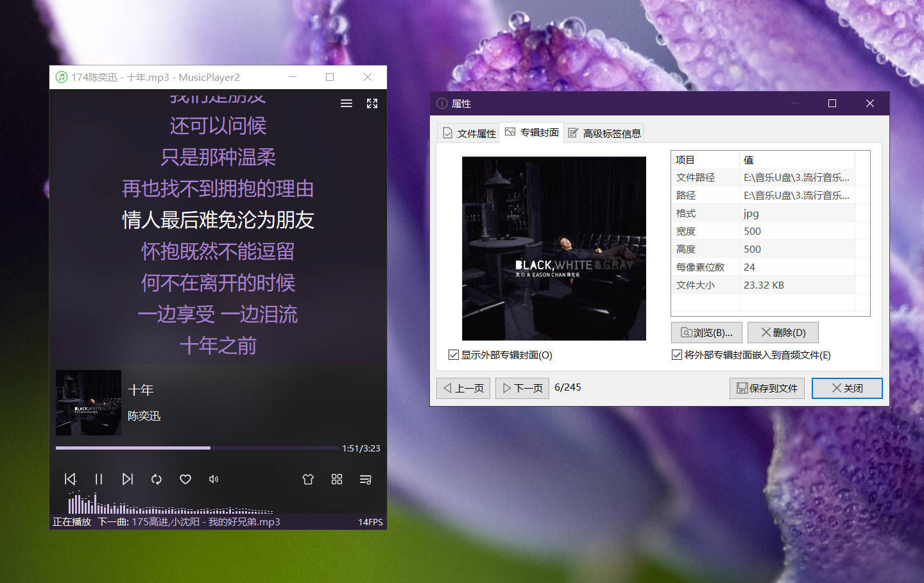
Task: Click lyric line 一边享受 一边泪流
Action: (218, 314)
